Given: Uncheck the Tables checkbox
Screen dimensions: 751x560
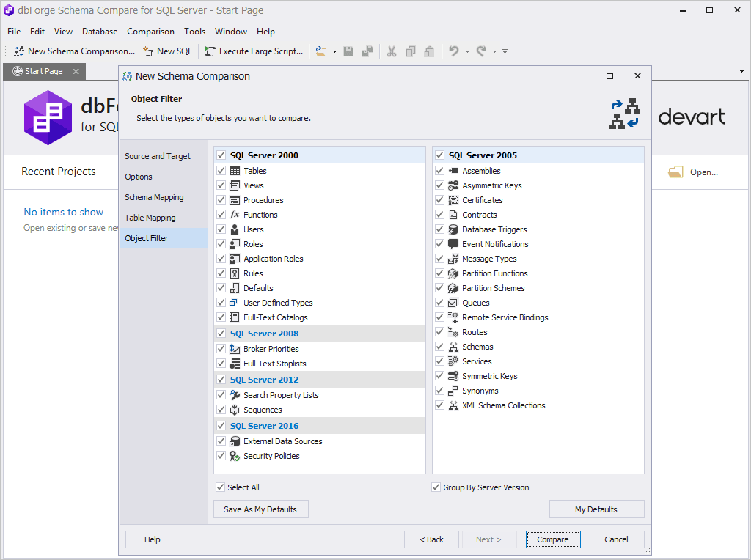Looking at the screenshot, I should (x=221, y=170).
